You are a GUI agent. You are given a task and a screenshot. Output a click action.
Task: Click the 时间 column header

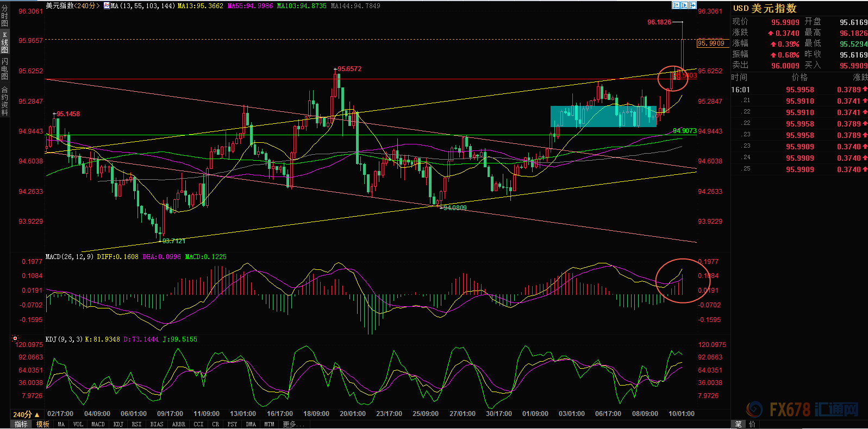pos(739,78)
